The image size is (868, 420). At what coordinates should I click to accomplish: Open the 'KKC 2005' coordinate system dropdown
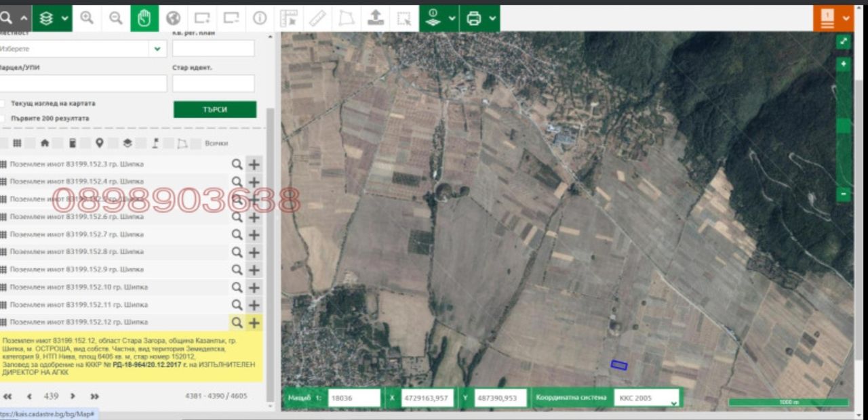(646, 398)
